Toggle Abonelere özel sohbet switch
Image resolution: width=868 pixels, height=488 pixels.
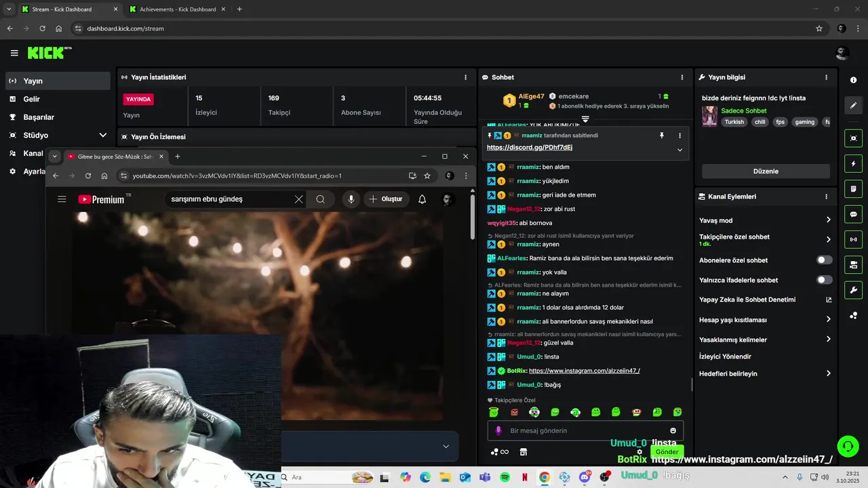(x=824, y=260)
